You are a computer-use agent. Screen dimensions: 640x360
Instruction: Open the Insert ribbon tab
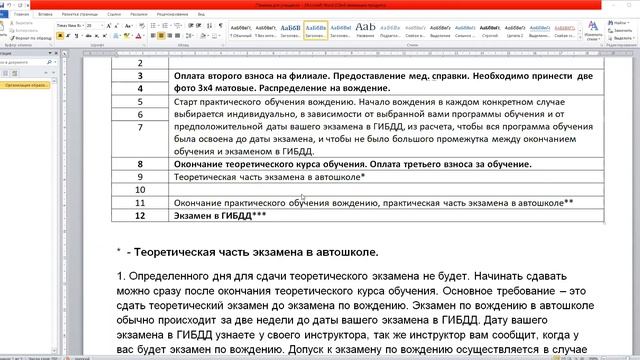coord(45,14)
